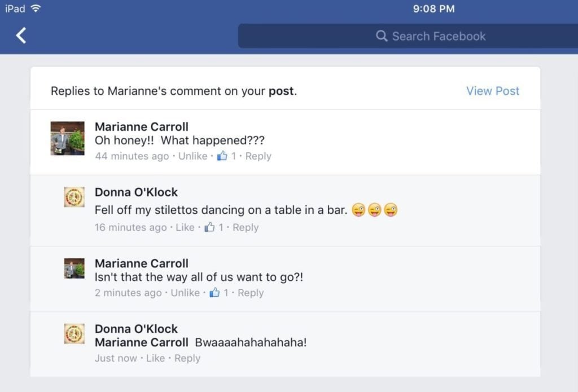Reply to Donna's stilettos comment
578x392 pixels.
coord(246,227)
